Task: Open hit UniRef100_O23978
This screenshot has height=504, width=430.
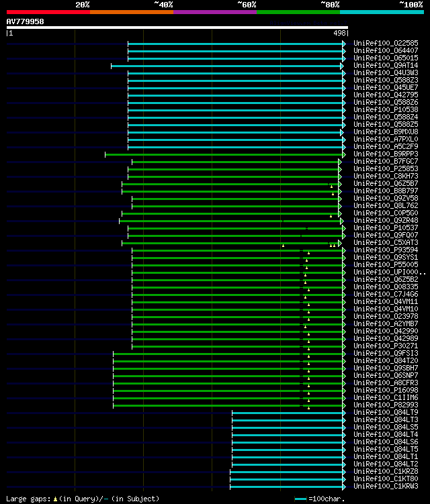Action: click(x=386, y=317)
